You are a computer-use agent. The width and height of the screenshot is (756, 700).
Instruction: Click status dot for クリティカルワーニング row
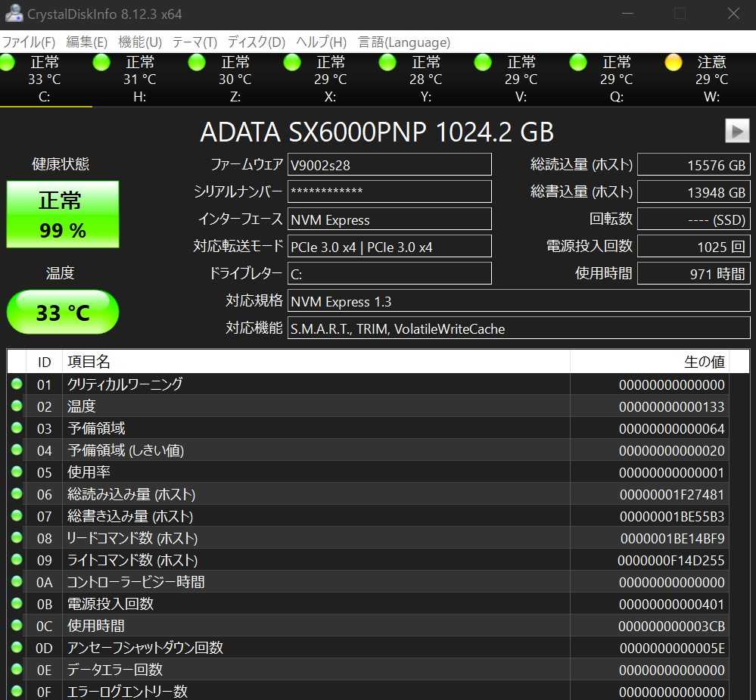point(17,384)
